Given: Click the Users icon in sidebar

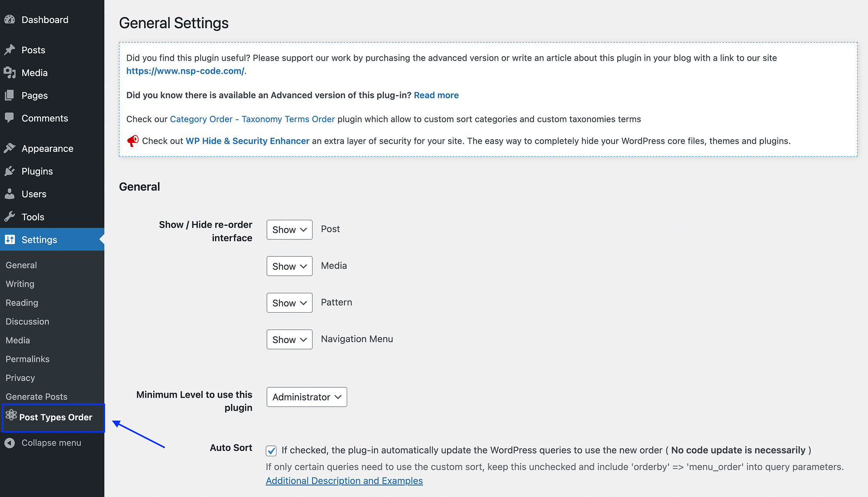Looking at the screenshot, I should tap(10, 194).
